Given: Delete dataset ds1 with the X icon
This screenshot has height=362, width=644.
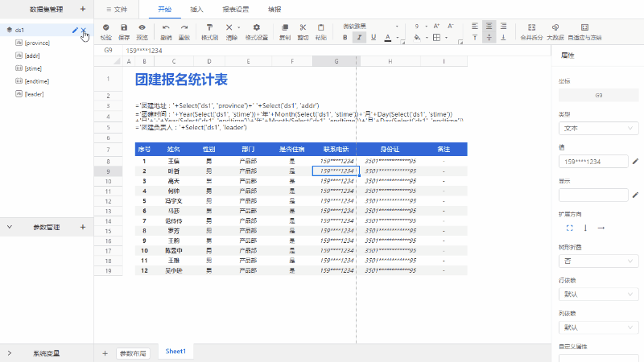Looking at the screenshot, I should pos(84,30).
